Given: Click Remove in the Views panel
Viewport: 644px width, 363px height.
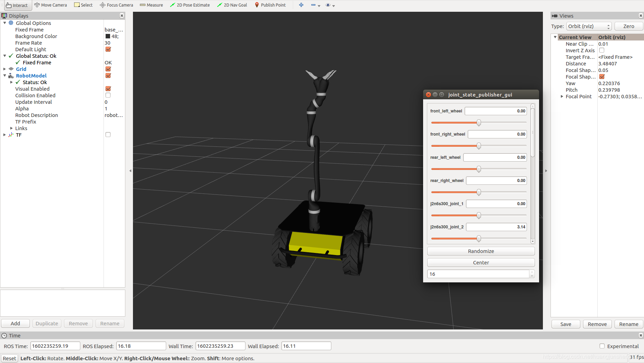Looking at the screenshot, I should coord(597,324).
